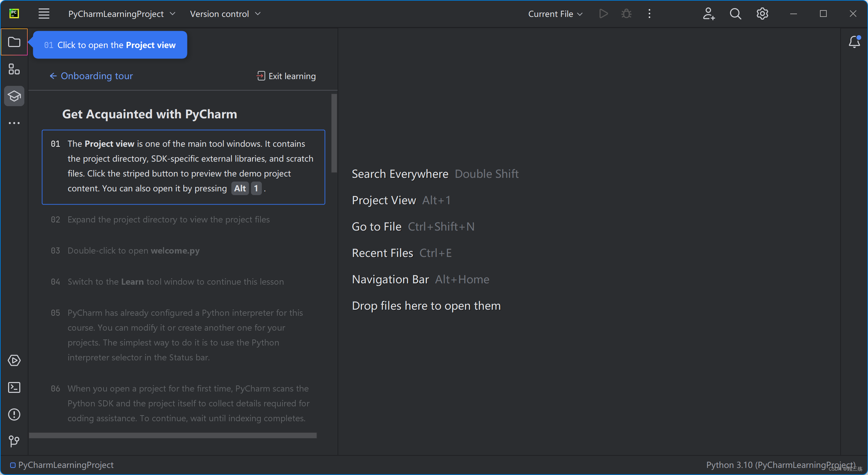
Task: Open IDE settings gear icon
Action: click(x=762, y=14)
